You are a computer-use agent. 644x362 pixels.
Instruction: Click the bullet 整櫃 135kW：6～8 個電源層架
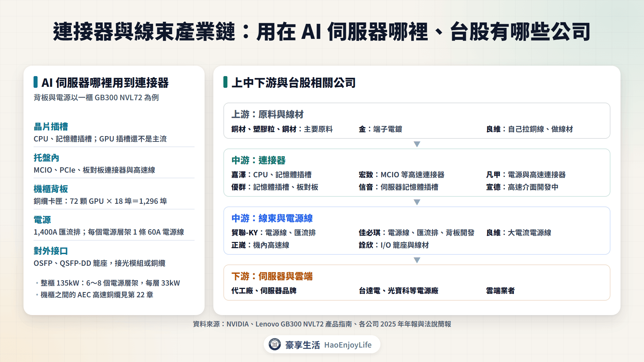[x=110, y=283]
